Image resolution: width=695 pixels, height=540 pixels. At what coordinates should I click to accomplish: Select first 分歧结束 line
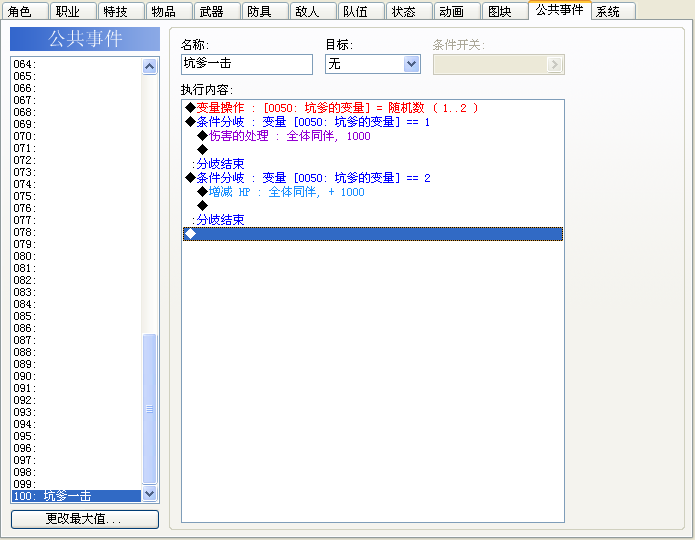pyautogui.click(x=373, y=164)
